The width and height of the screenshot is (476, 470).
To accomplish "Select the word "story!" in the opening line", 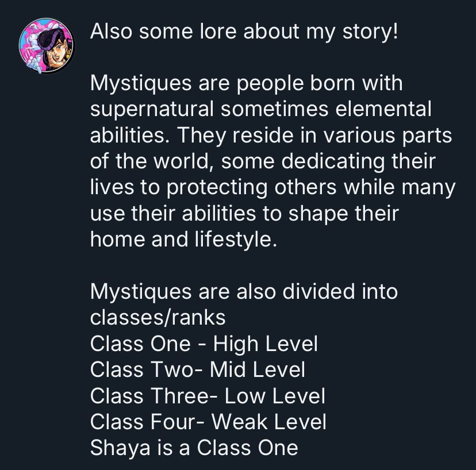I will [x=370, y=32].
